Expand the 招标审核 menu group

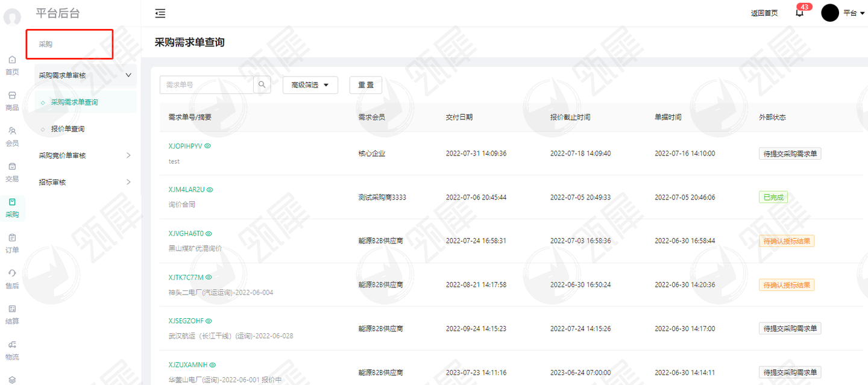point(86,182)
